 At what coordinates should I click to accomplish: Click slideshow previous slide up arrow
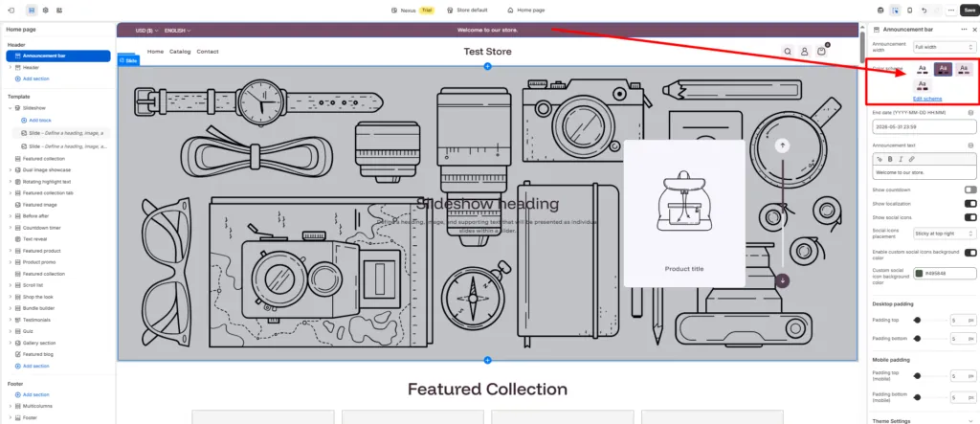[782, 145]
